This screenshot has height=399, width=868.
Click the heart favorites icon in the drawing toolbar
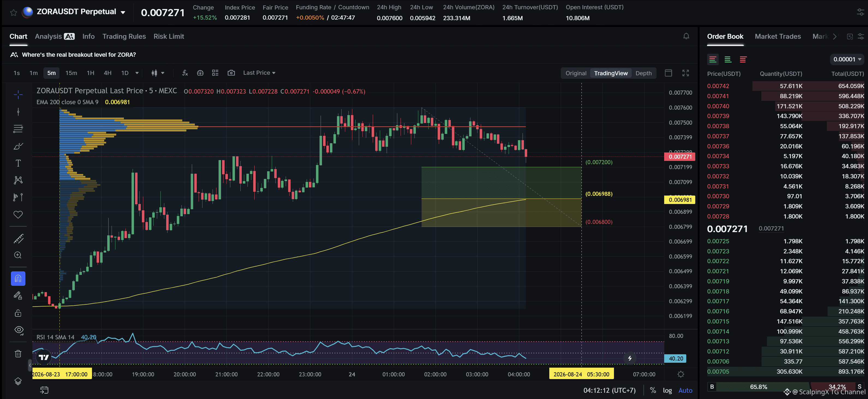click(18, 214)
